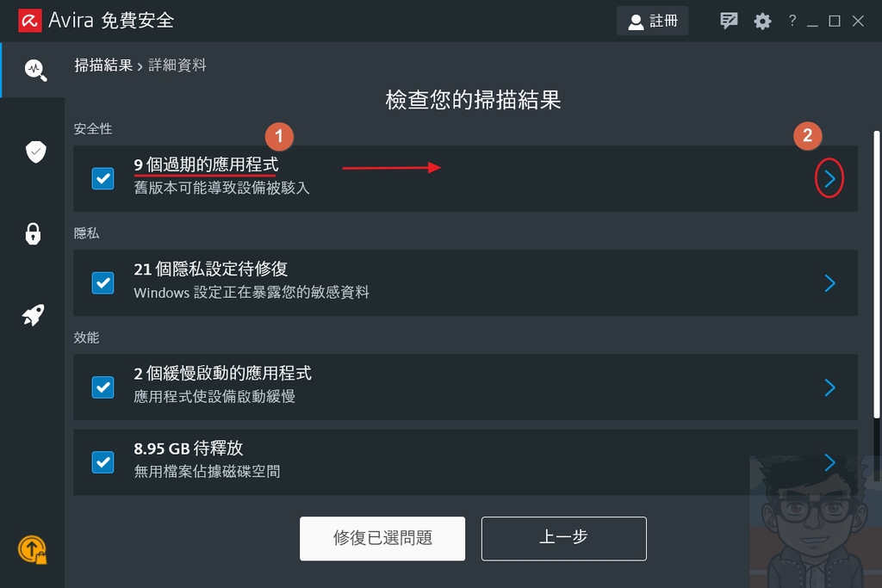Click the upgrade arrow icon with lock
Viewport: 882px width, 588px height.
(x=33, y=550)
